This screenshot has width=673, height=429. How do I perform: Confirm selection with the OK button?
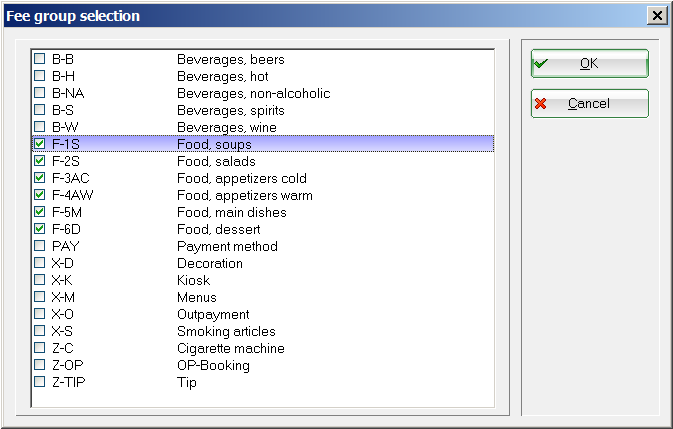[589, 64]
